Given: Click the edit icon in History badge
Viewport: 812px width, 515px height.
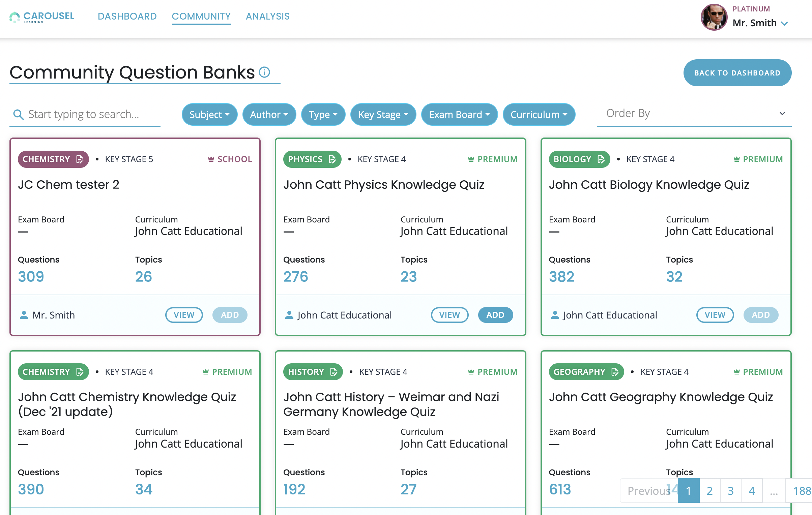Looking at the screenshot, I should coord(334,372).
